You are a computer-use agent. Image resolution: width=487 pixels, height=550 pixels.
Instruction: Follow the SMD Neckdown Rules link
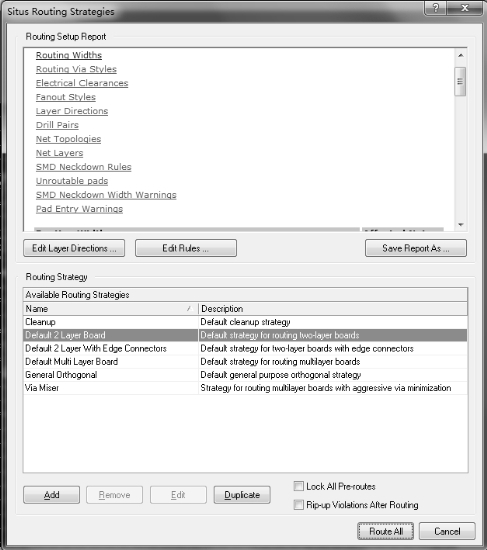pos(84,167)
